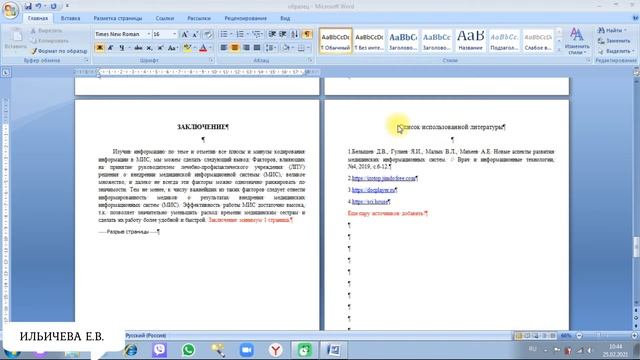Click Формат по образцу button
640x360 pixels.
pos(59,51)
